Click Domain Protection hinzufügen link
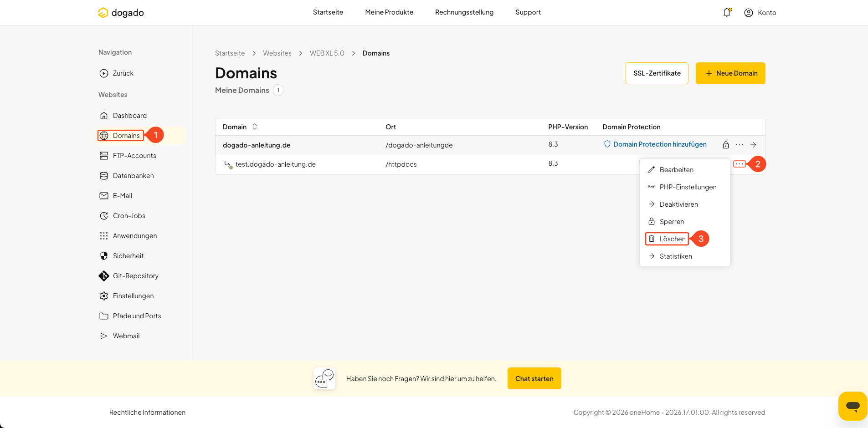868x428 pixels. click(655, 144)
